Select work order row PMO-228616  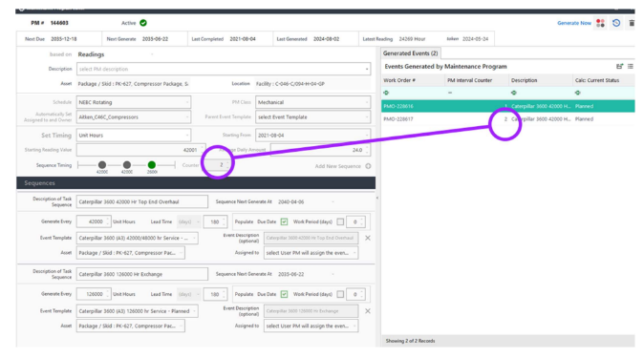point(507,106)
